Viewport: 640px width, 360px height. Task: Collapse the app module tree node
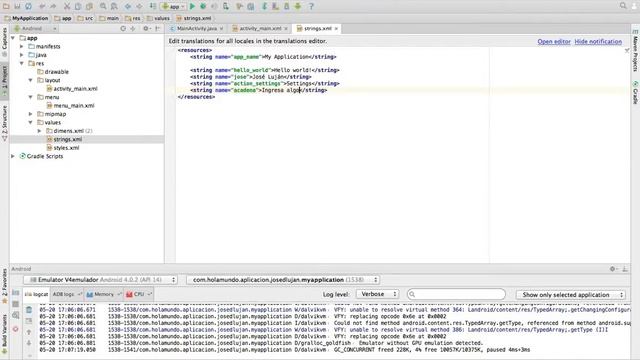(13, 38)
